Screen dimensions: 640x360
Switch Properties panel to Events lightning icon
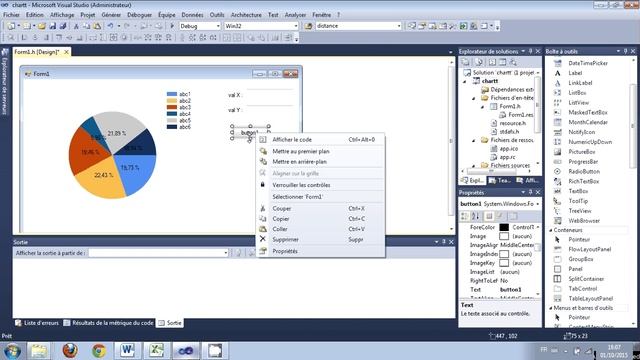[x=500, y=216]
